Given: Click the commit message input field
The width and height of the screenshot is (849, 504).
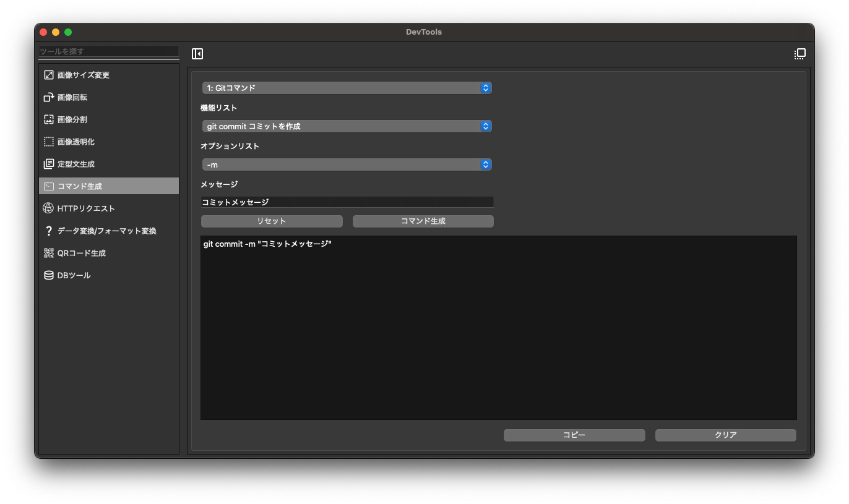Looking at the screenshot, I should (x=347, y=202).
